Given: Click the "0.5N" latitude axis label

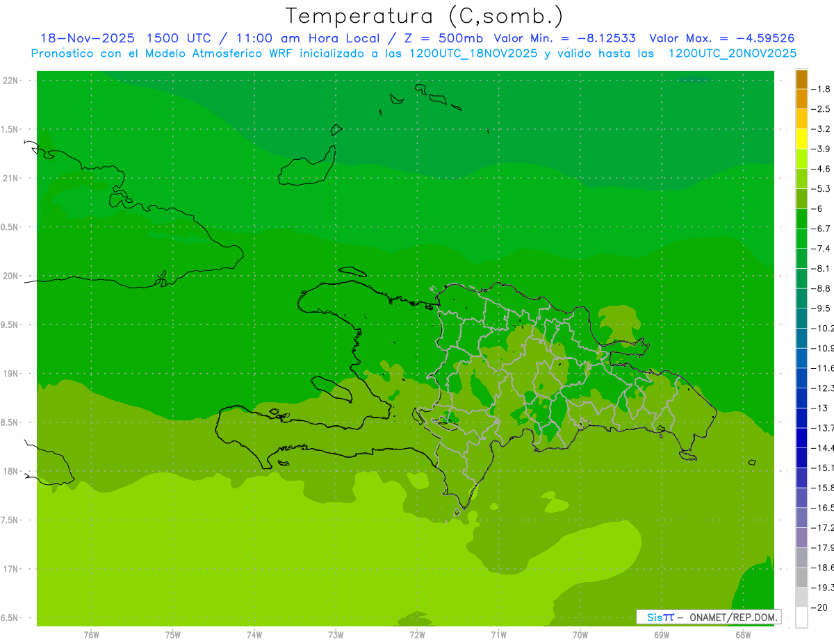Looking at the screenshot, I should [x=10, y=227].
